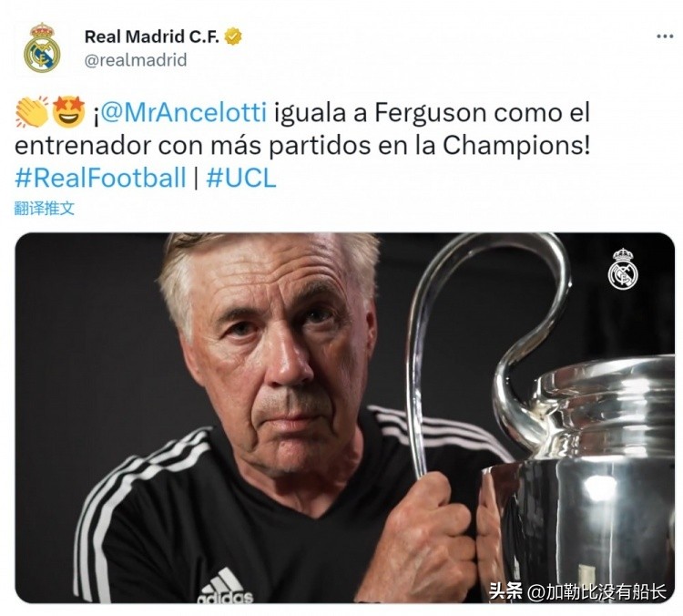Image resolution: width=683 pixels, height=616 pixels.
Task: Open the @realmadrid handle link
Action: pyautogui.click(x=136, y=60)
